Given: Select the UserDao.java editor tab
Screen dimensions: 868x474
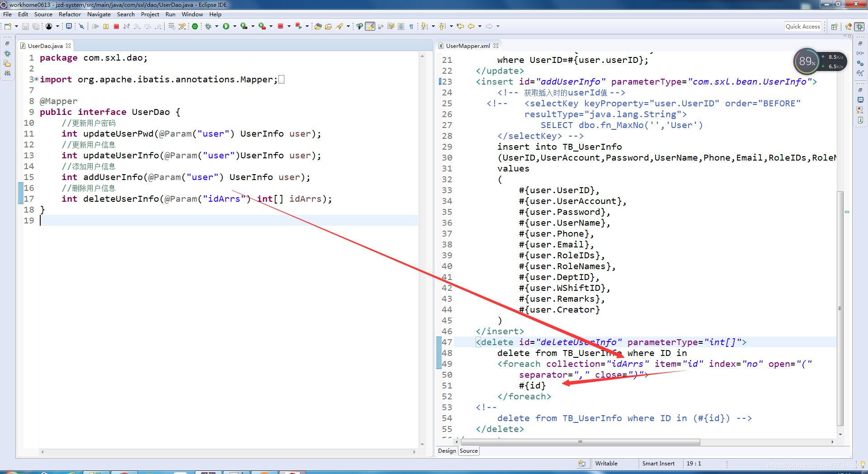Looking at the screenshot, I should click(x=45, y=46).
